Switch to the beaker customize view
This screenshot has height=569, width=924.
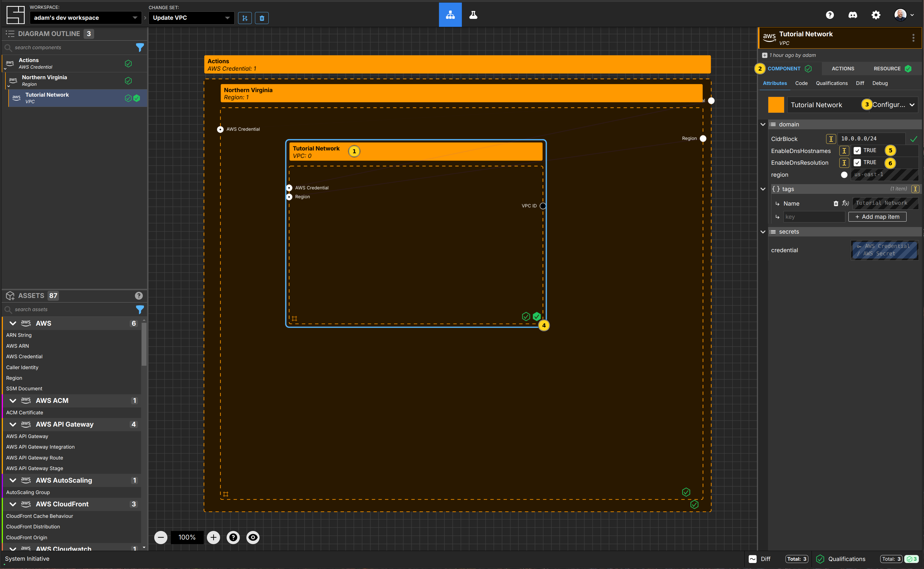coord(473,15)
